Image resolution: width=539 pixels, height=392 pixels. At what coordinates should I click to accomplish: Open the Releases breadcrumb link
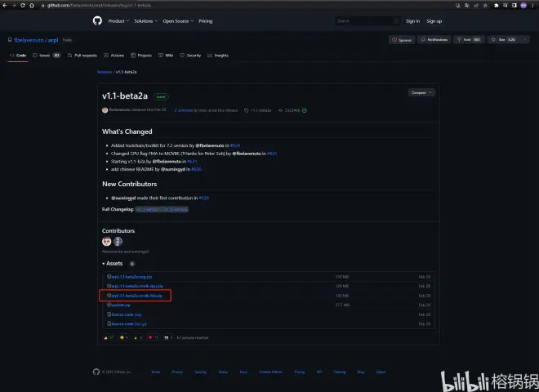click(x=105, y=72)
